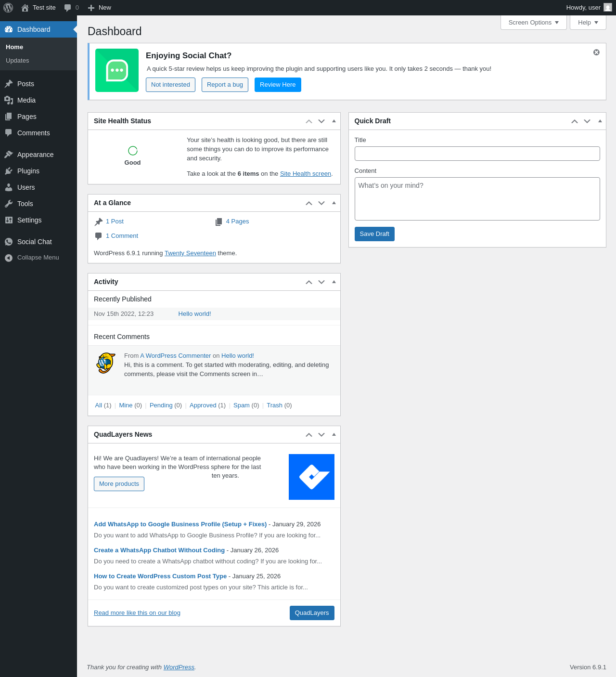Open the Updates submenu item

[17, 61]
